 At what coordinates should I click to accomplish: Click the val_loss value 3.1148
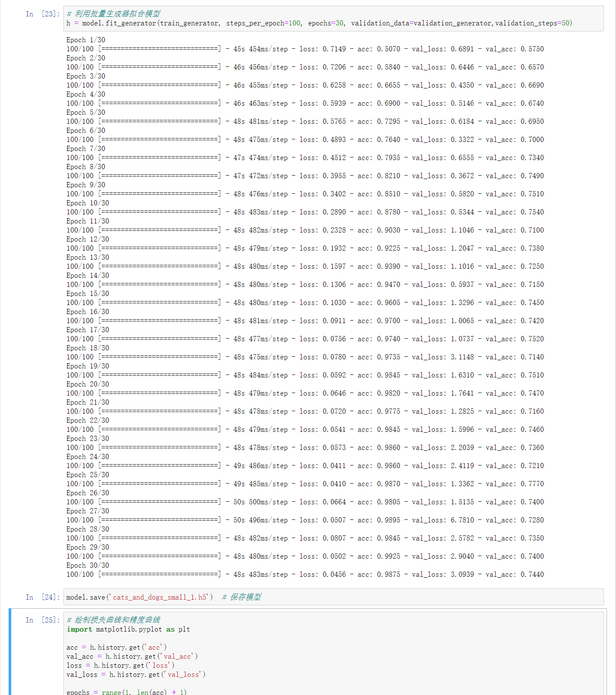point(462,357)
